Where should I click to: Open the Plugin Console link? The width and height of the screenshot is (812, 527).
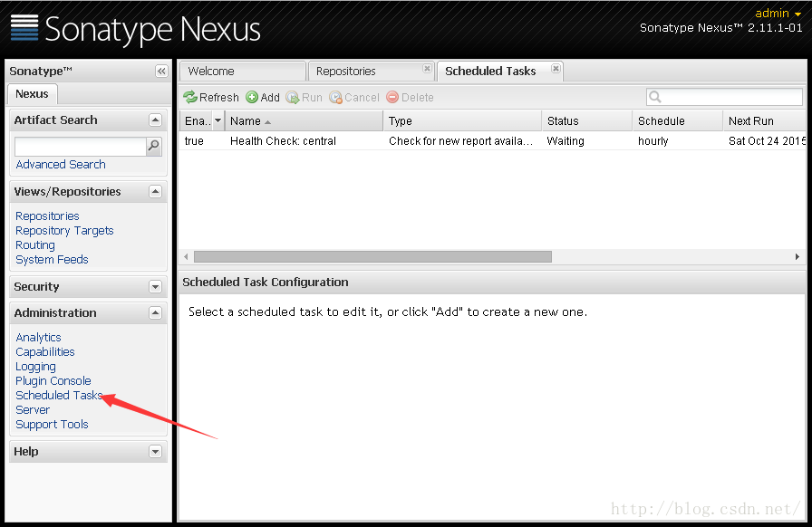coord(53,380)
